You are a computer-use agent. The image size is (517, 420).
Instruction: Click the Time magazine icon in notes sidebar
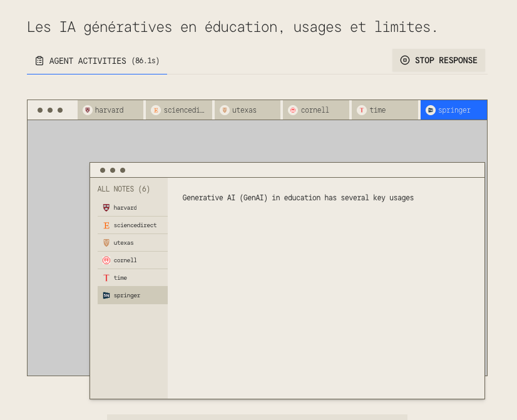coord(106,278)
